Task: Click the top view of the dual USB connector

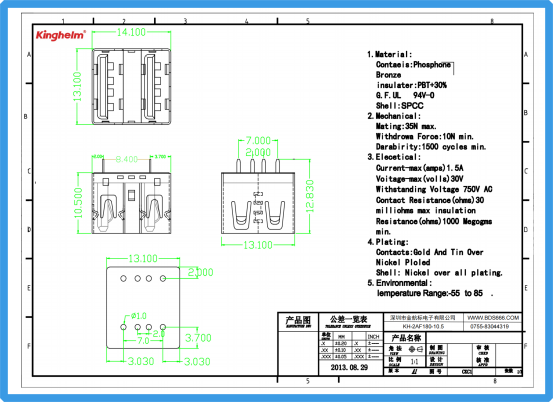Action: click(132, 86)
